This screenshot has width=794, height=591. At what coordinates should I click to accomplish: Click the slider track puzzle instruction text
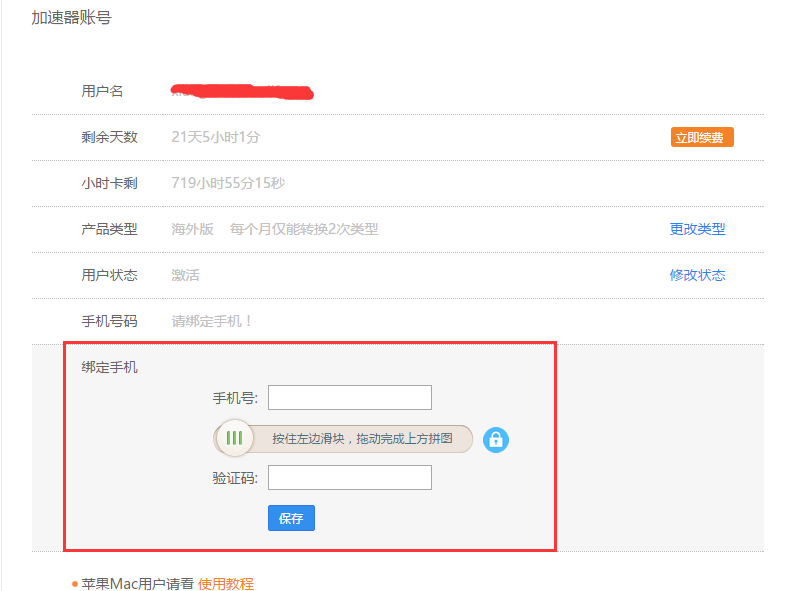click(363, 439)
